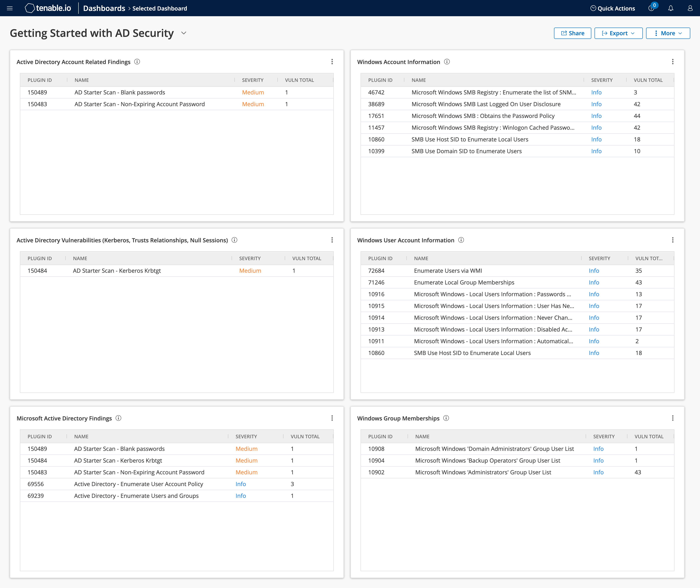Select 'Enumerate Local Group Memberships' row
Viewport: 700px width, 588px height.
pyautogui.click(x=517, y=282)
